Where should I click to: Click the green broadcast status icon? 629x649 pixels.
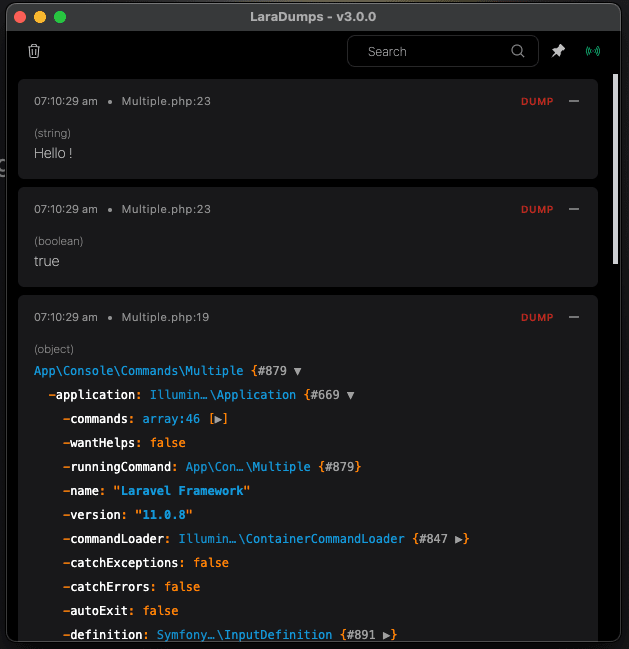point(593,51)
